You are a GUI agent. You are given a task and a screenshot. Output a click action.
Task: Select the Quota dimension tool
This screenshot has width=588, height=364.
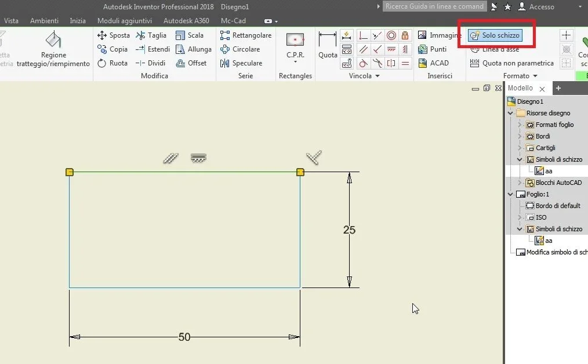(x=328, y=45)
